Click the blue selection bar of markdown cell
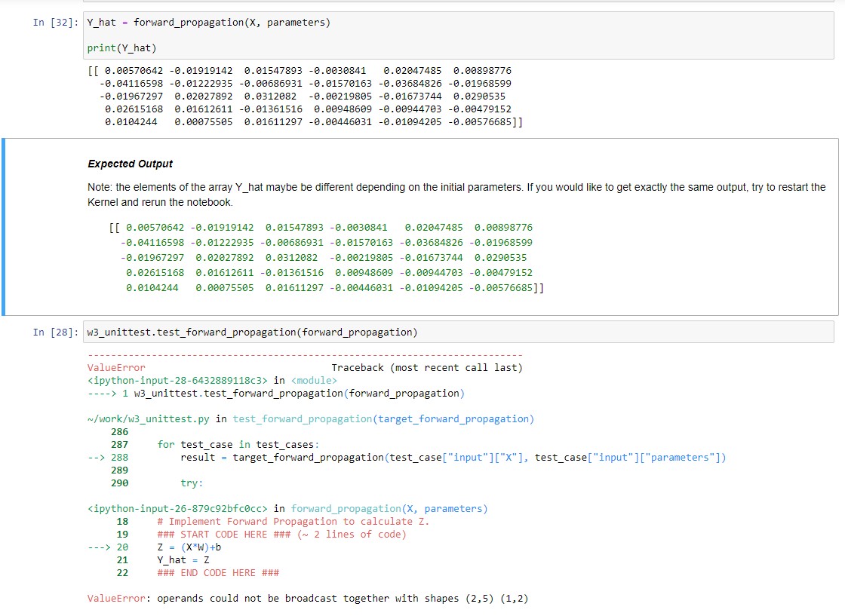 4,226
